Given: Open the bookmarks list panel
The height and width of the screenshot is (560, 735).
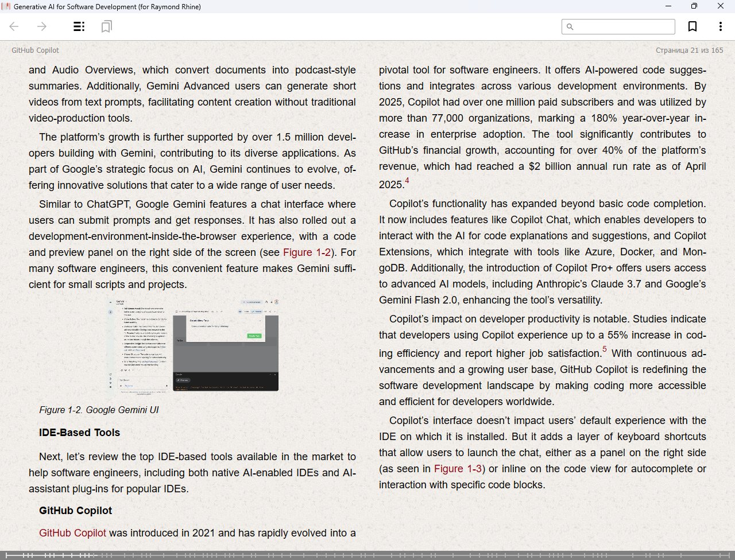Looking at the screenshot, I should click(106, 26).
